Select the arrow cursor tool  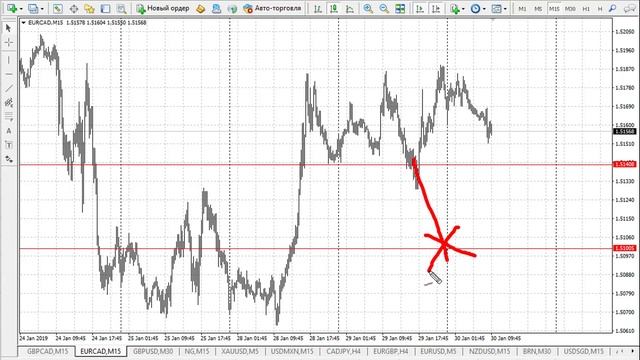[x=9, y=28]
